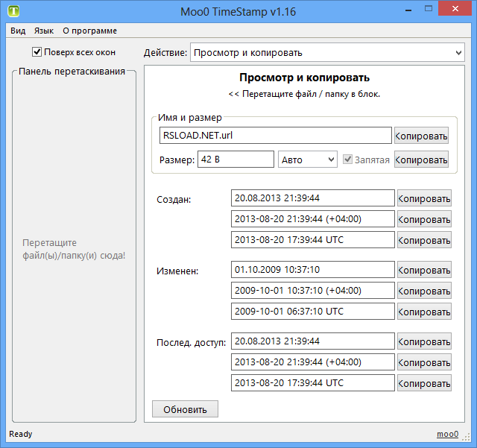Viewport: 477px width, 448px height.
Task: Open the moo0 link
Action: click(x=447, y=434)
